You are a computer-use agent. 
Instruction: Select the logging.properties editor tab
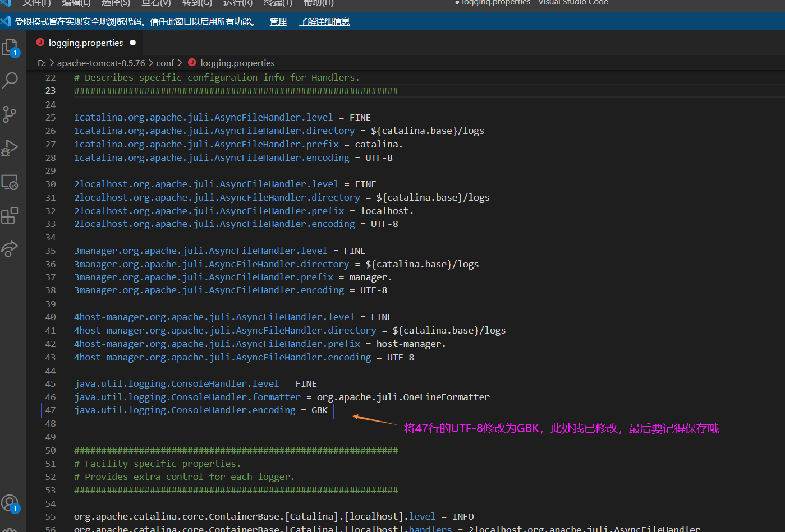point(85,43)
